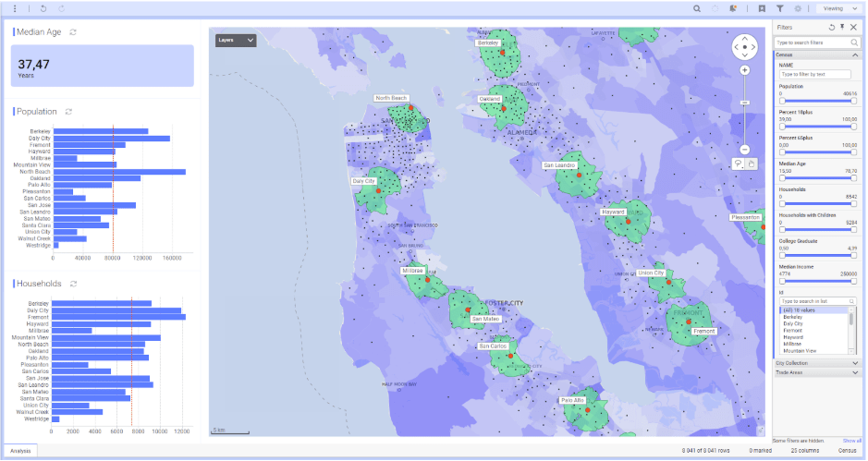Select the lasso marking tool on map
Screen dimensions: 868x461
[739, 164]
